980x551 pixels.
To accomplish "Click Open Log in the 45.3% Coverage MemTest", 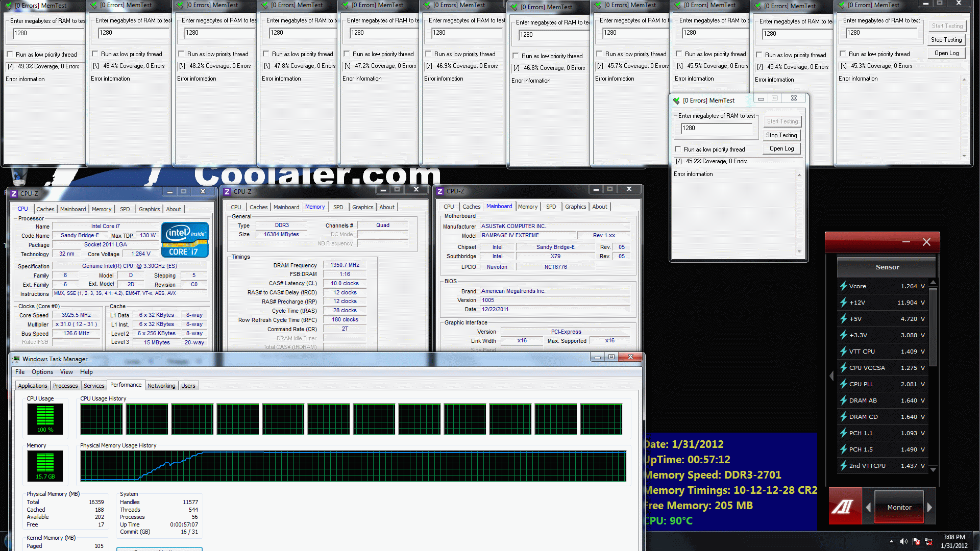I will [946, 53].
